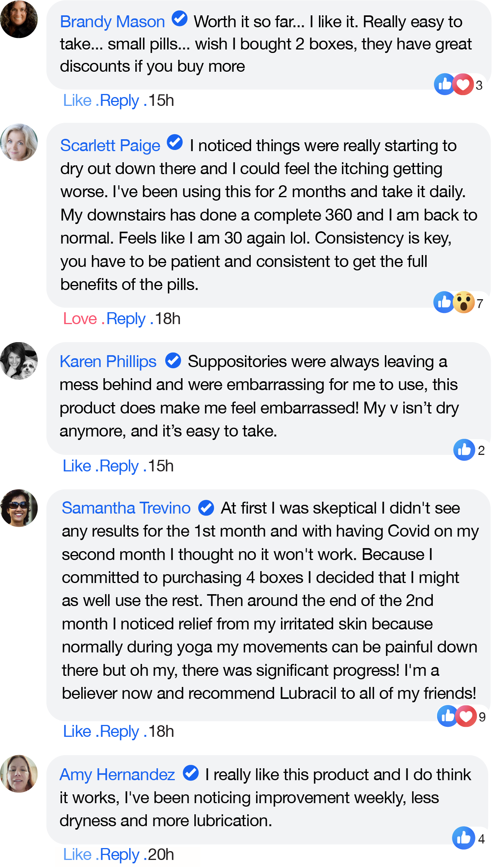Click the 20h timestamp on Amy's comment
This screenshot has height=868, width=493.
tap(161, 855)
